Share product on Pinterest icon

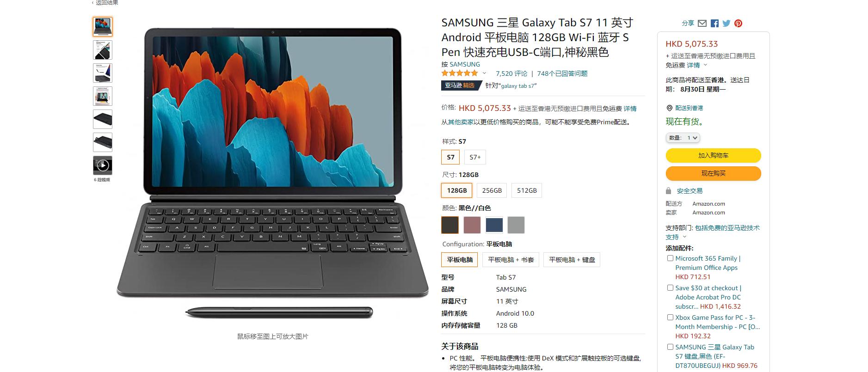739,23
